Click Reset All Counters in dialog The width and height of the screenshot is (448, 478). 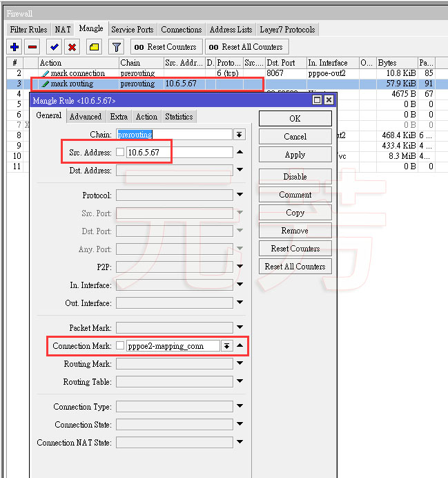295,267
